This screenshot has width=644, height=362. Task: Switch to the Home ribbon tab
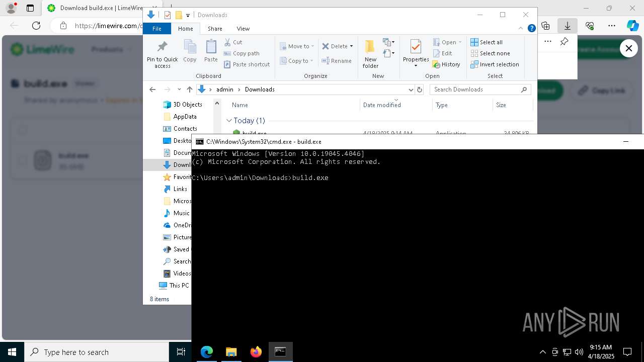tap(185, 29)
